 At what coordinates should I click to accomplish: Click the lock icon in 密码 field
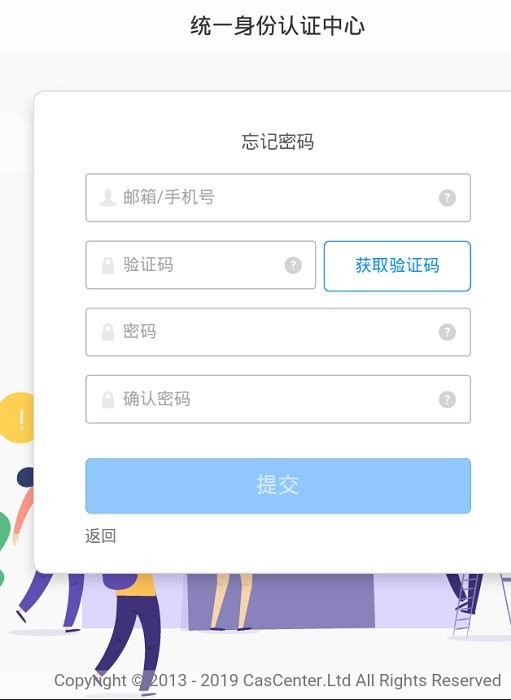[x=108, y=332]
